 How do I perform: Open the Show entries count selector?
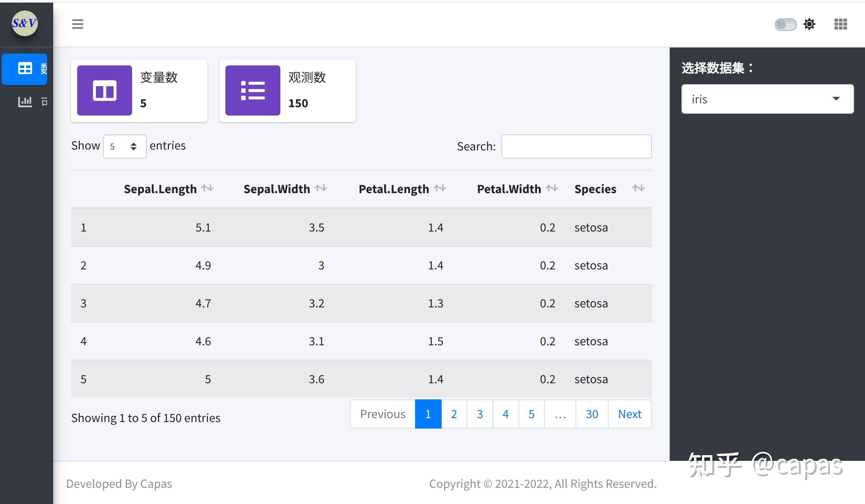pyautogui.click(x=124, y=146)
